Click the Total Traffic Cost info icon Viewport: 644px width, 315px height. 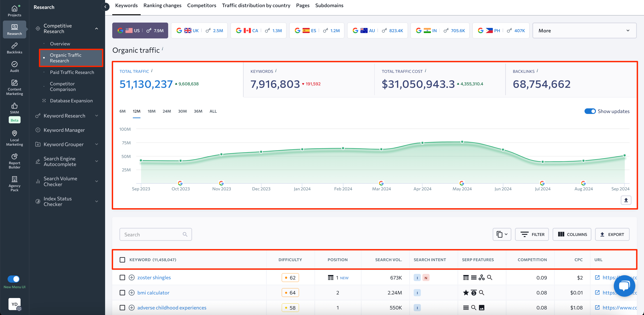click(426, 71)
